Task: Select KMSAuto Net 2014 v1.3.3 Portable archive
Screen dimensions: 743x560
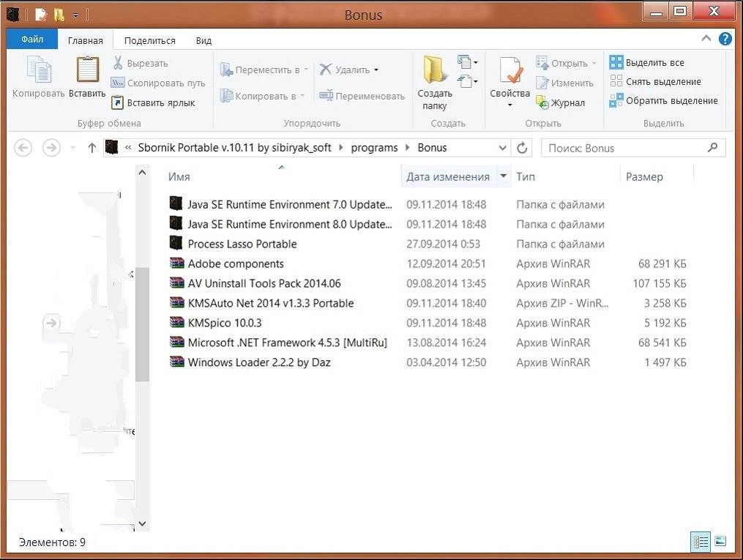Action: click(x=271, y=303)
